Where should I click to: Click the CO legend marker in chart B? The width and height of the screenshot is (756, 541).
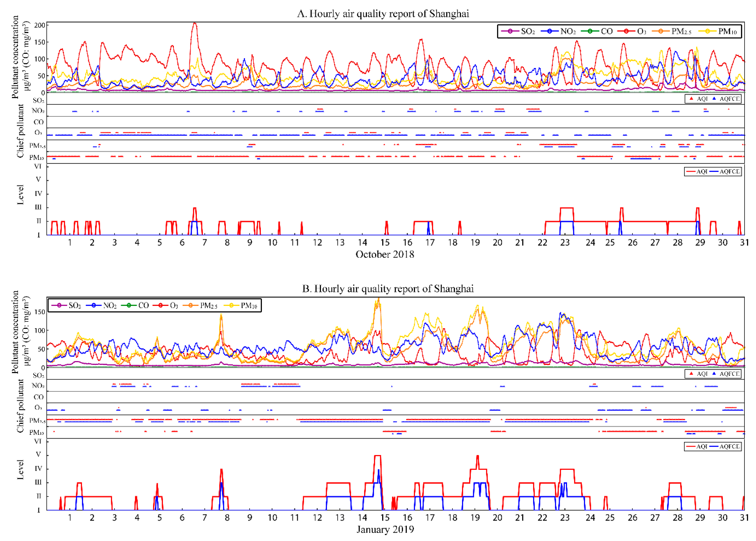(x=129, y=305)
